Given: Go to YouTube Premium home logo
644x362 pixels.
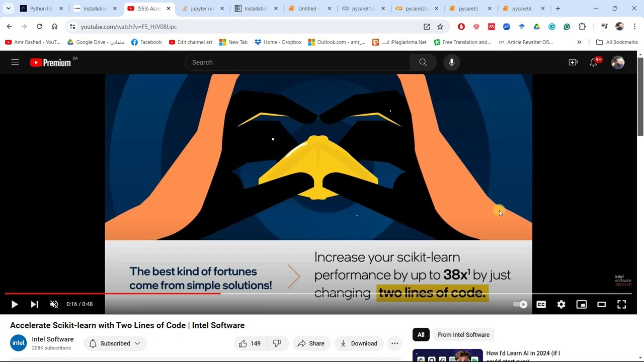Looking at the screenshot, I should click(50, 62).
